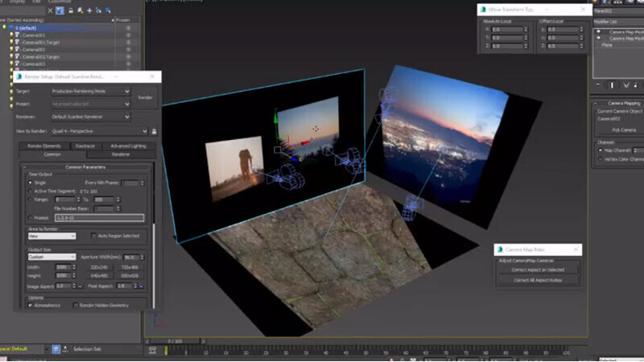Click the highlighted layer icon in explorer toolbar

tap(60, 11)
